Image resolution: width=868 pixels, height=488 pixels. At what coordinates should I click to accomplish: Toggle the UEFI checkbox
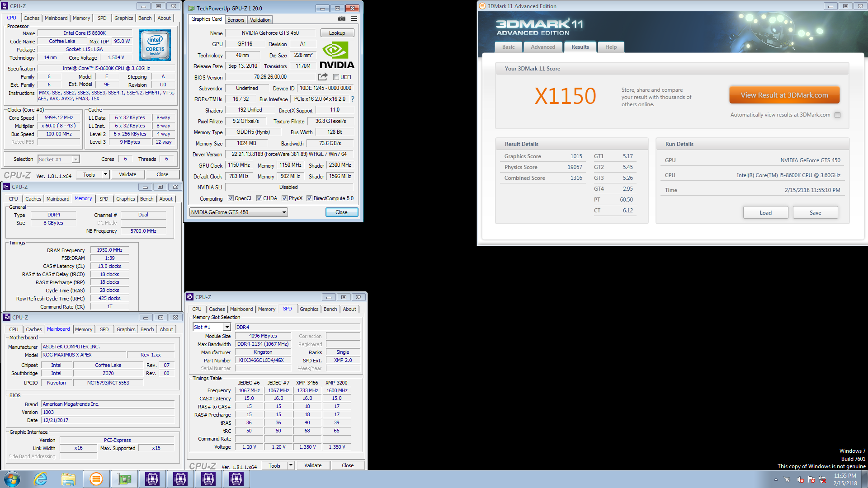click(336, 77)
